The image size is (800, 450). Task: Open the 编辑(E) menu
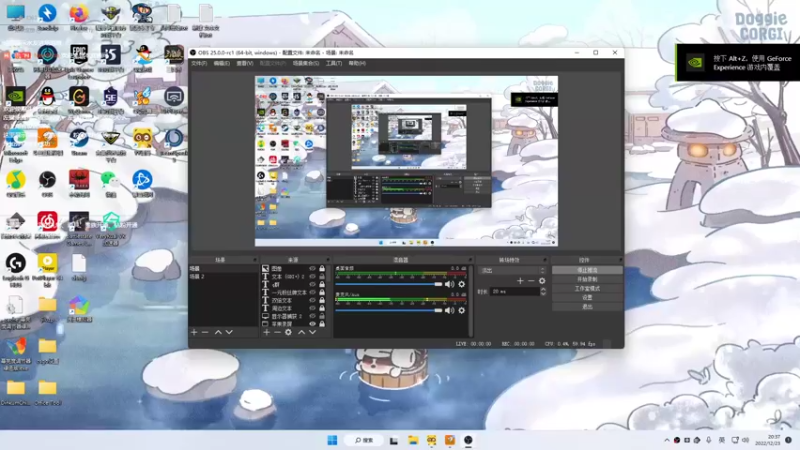click(221, 63)
